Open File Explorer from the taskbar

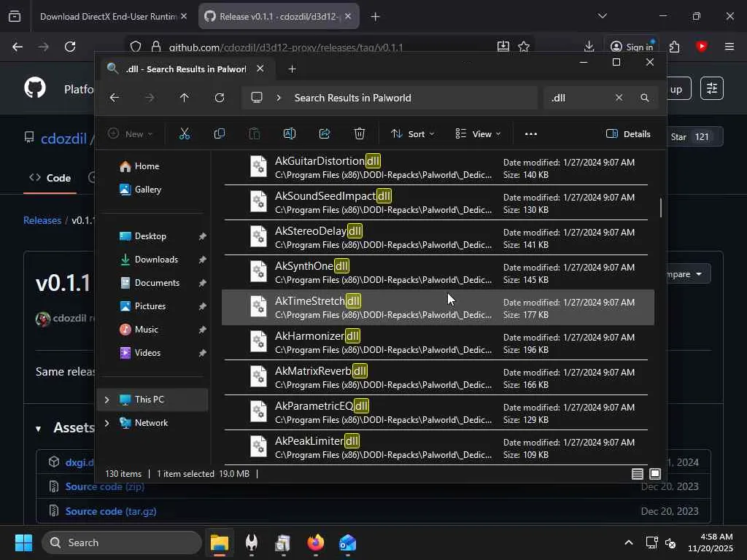(220, 542)
